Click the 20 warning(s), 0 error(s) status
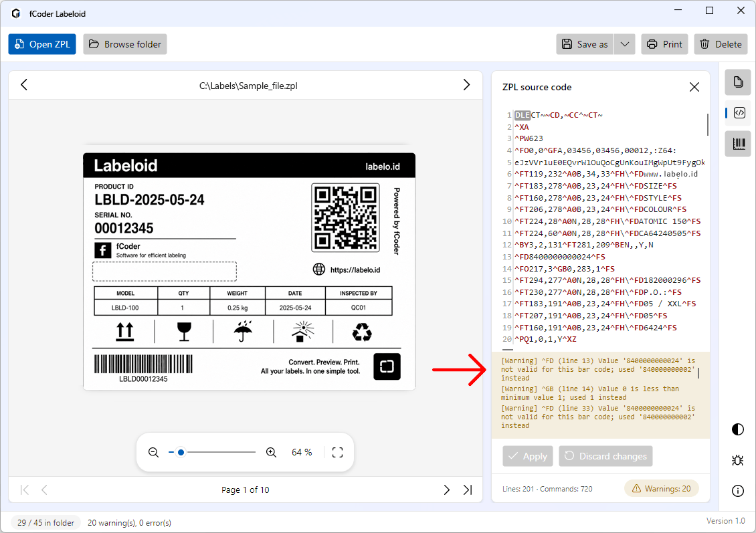The width and height of the screenshot is (756, 533). click(x=129, y=523)
